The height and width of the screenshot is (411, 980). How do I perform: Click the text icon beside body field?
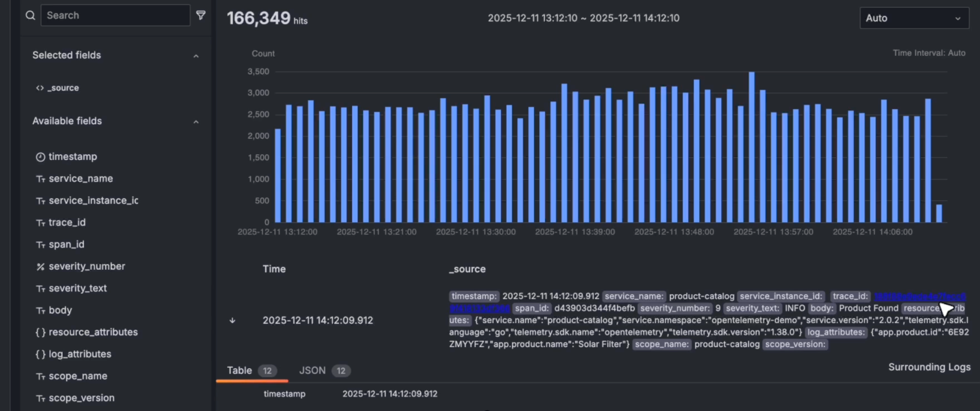click(41, 310)
